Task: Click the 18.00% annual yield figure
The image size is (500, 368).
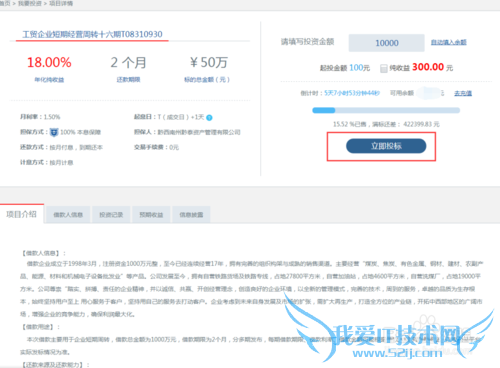Action: point(49,62)
